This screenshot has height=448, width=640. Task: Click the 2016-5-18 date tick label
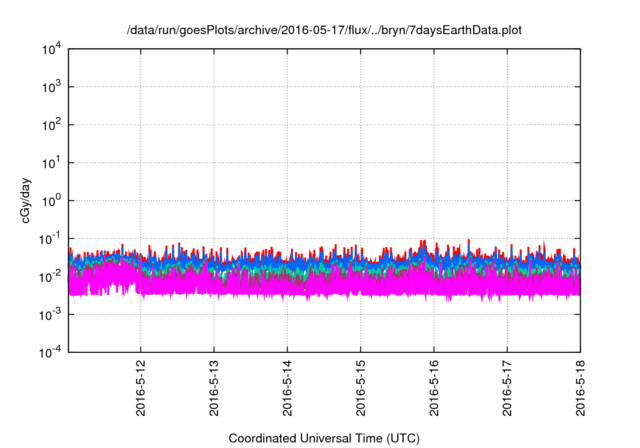pos(580,388)
